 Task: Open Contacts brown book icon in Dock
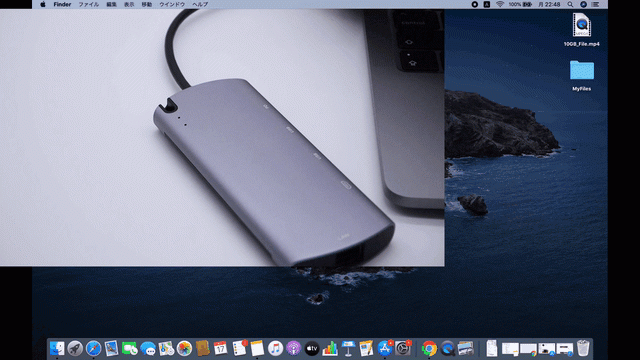202,349
